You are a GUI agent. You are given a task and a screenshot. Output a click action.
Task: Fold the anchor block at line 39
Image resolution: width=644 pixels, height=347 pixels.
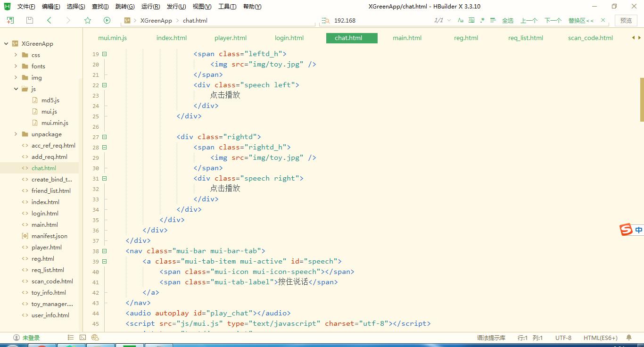(105, 261)
